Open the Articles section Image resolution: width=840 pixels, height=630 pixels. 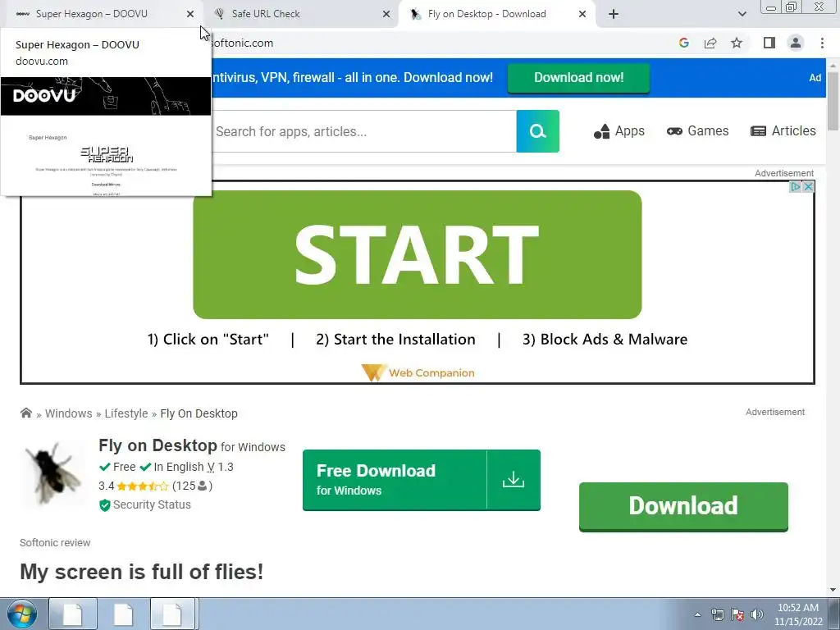[x=783, y=131]
